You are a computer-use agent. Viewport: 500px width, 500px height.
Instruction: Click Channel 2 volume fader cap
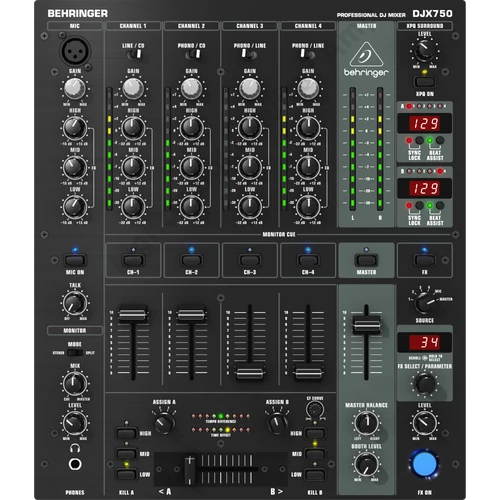click(x=191, y=315)
